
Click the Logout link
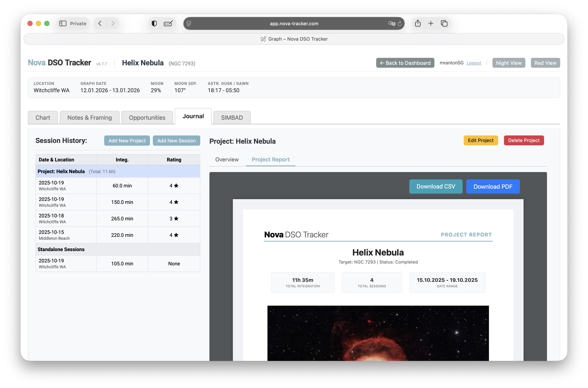pyautogui.click(x=474, y=63)
